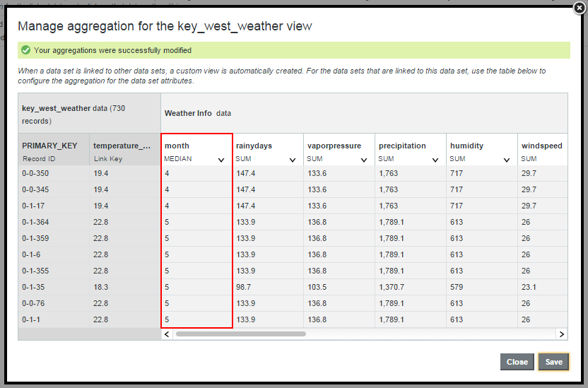Close the dialog with the X icon

pyautogui.click(x=579, y=8)
